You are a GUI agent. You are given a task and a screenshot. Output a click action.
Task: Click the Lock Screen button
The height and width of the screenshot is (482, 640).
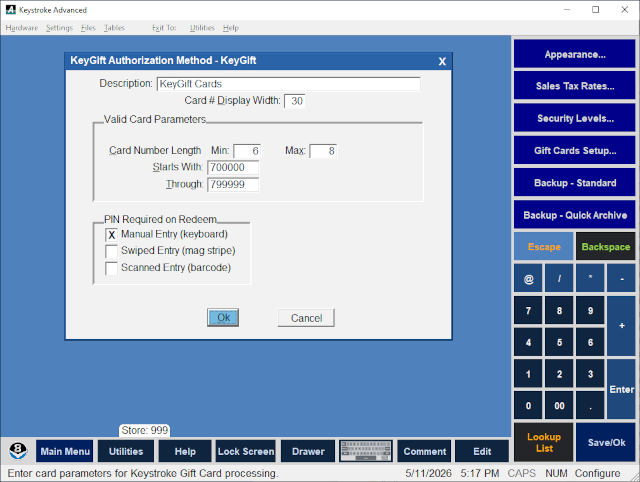coord(246,451)
